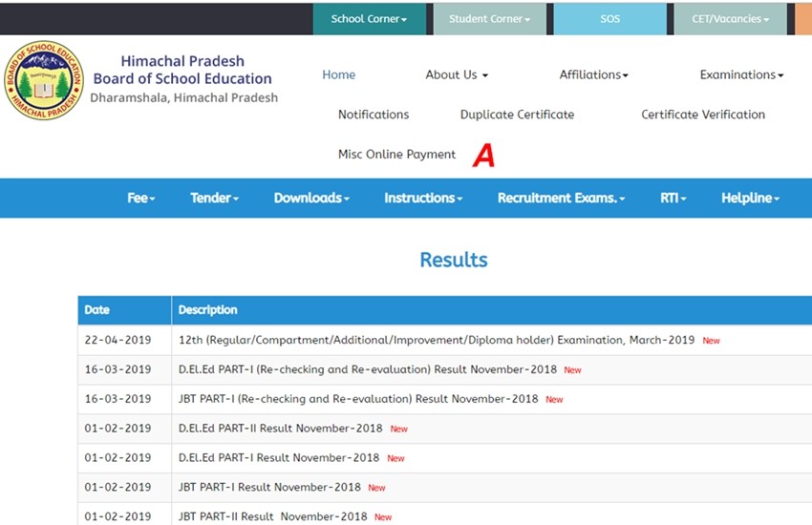The width and height of the screenshot is (812, 525).
Task: Open Misc Online Payment
Action: [x=396, y=155]
